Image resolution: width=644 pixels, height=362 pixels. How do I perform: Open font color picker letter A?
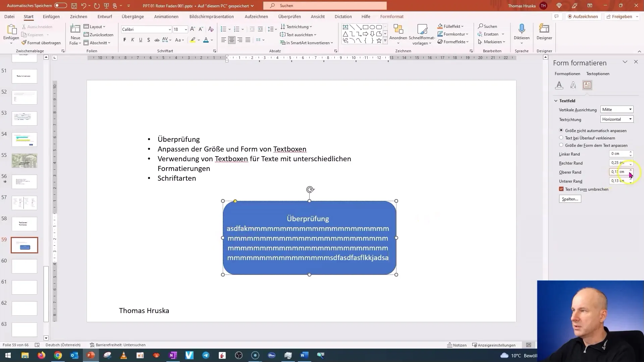coord(206,40)
